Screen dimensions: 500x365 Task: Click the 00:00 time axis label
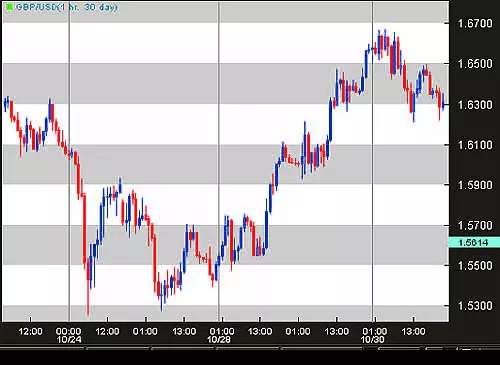[x=68, y=331]
